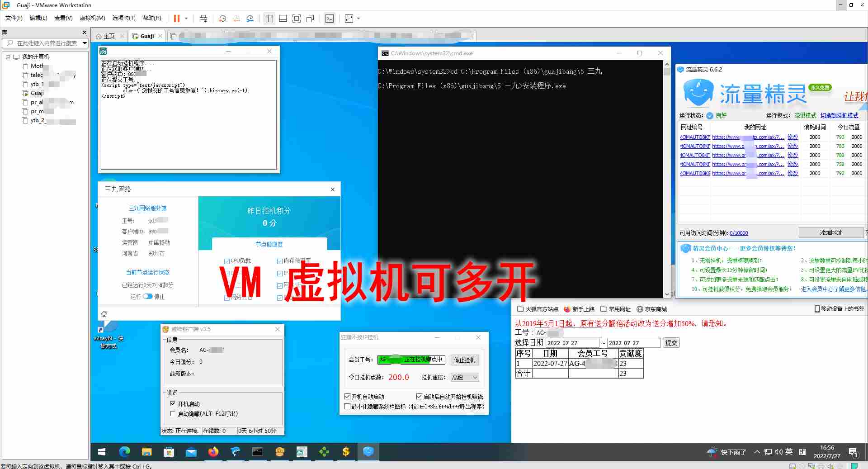This screenshot has height=469, width=868.
Task: Click the dollar sign app taskbar icon
Action: pyautogui.click(x=346, y=452)
